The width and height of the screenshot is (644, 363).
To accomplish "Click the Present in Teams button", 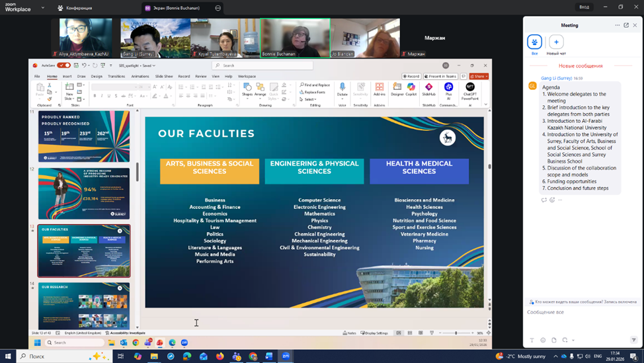I will [x=440, y=77].
